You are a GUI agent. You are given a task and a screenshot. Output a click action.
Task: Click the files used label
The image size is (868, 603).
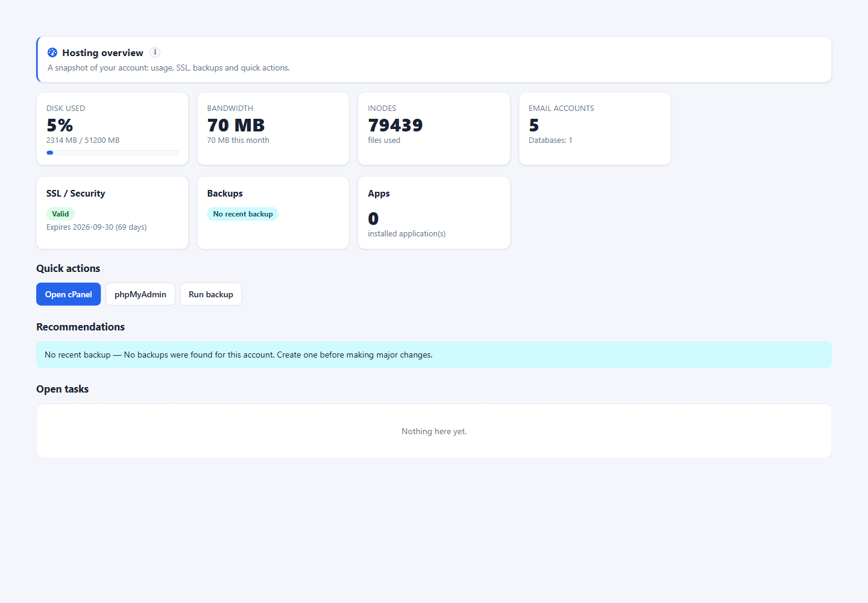(x=384, y=140)
